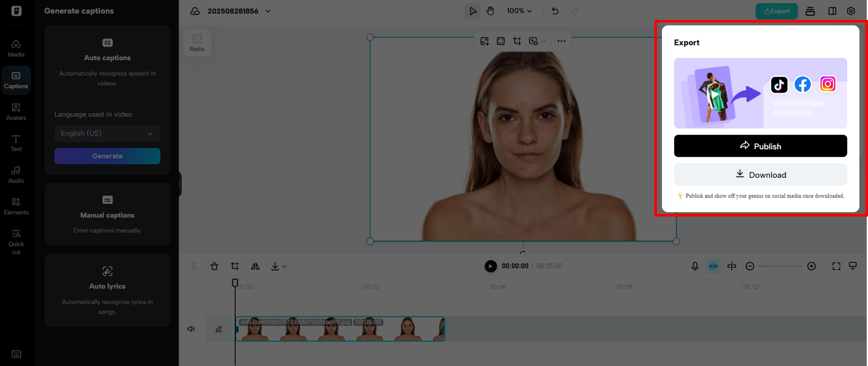Click the crop icon above the canvas
This screenshot has height=366, width=868.
coord(517,41)
